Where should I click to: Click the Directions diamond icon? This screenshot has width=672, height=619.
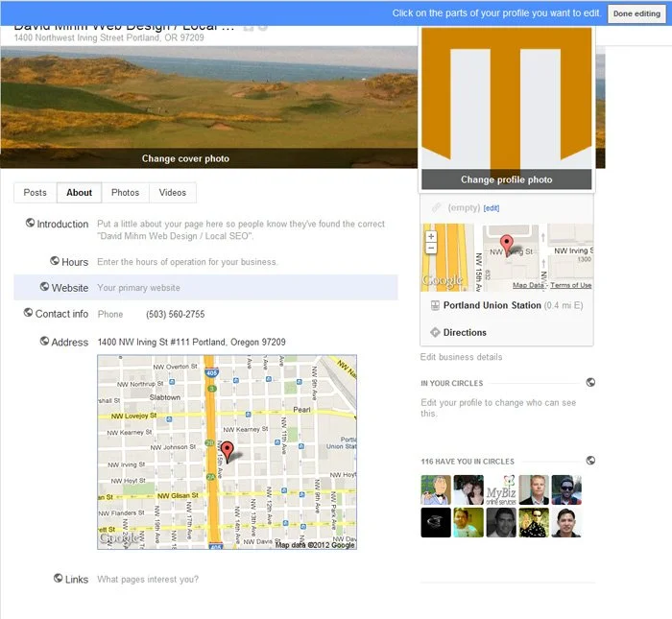click(x=435, y=332)
